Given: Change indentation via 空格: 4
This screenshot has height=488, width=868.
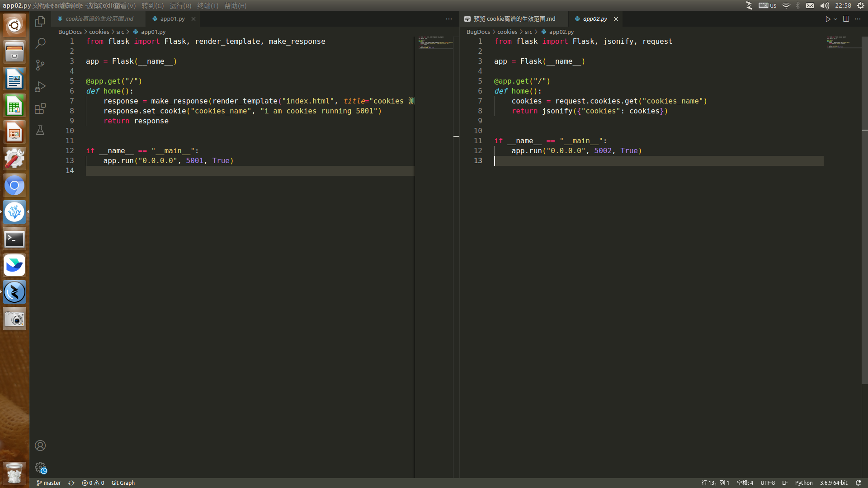Looking at the screenshot, I should pos(745,483).
